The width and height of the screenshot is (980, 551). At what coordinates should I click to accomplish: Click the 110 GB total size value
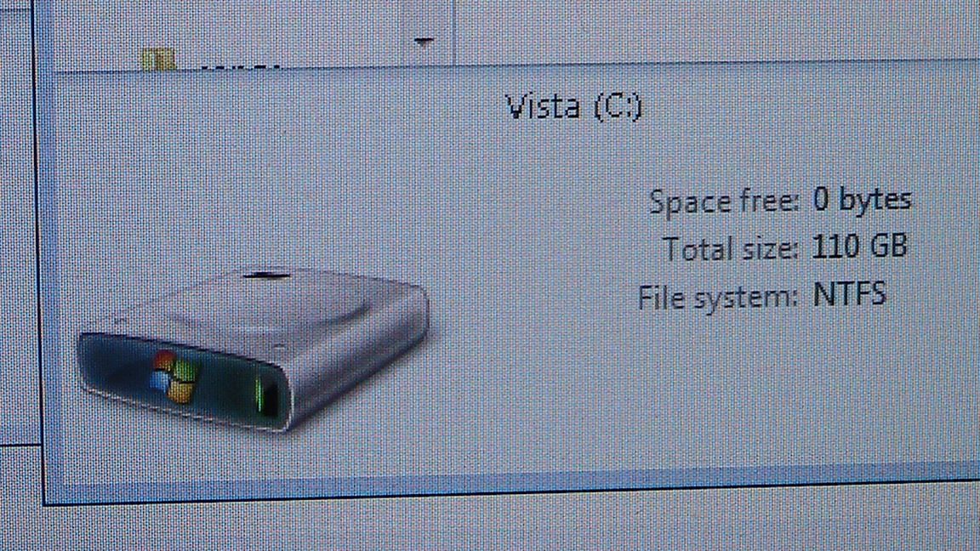859,246
